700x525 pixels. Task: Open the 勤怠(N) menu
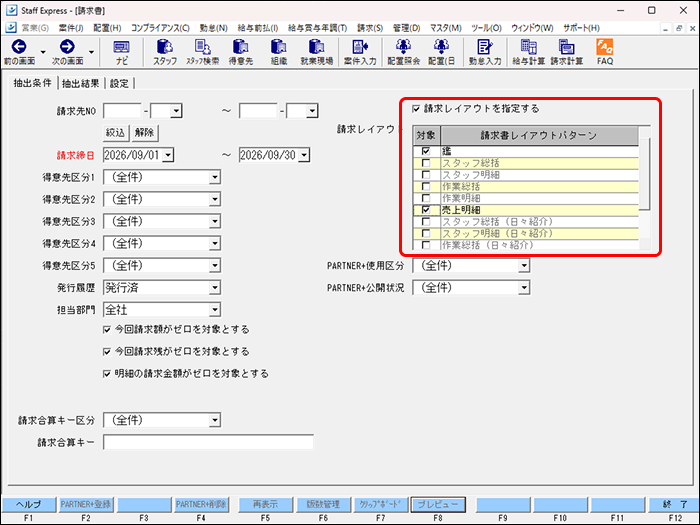(213, 28)
